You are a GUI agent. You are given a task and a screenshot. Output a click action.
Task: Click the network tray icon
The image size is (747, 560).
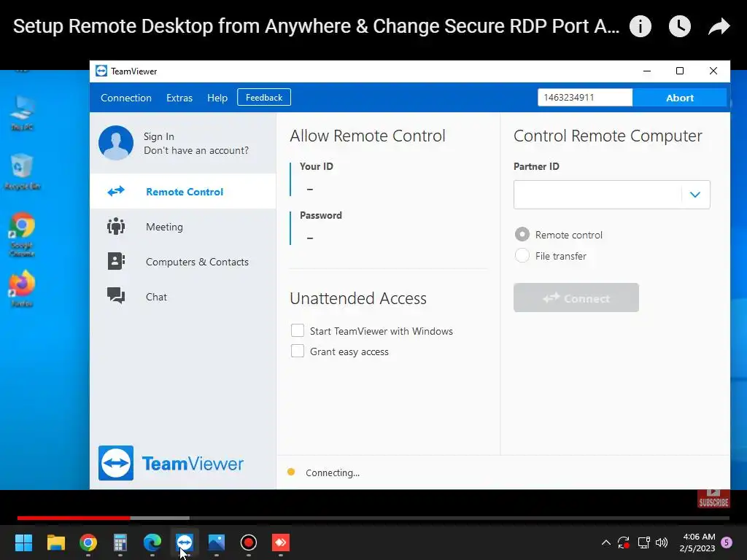[x=643, y=542]
